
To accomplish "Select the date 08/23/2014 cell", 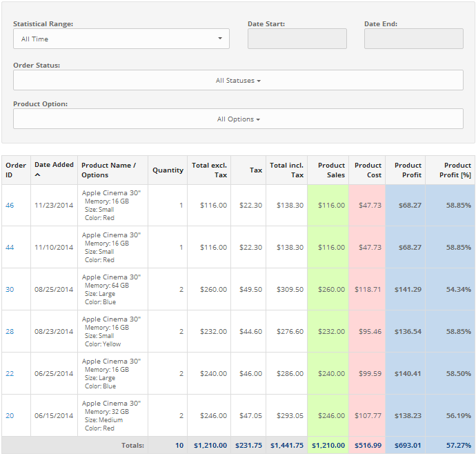I will pos(54,332).
